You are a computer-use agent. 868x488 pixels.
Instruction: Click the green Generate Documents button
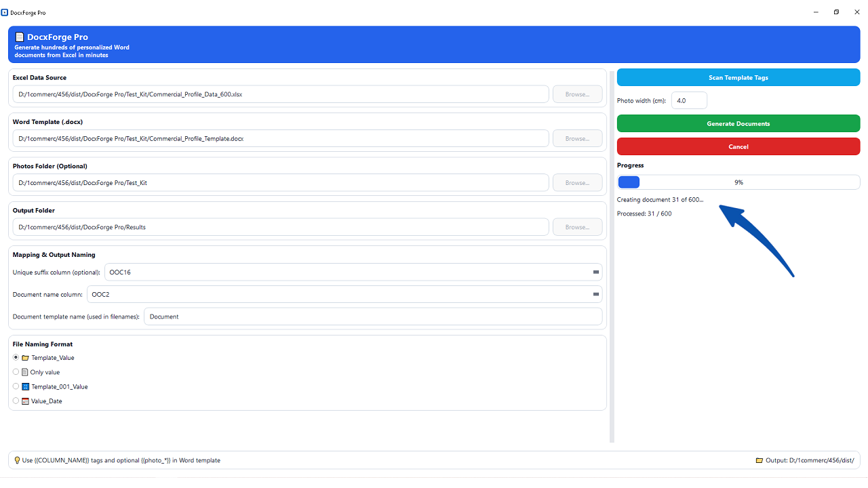tap(738, 123)
